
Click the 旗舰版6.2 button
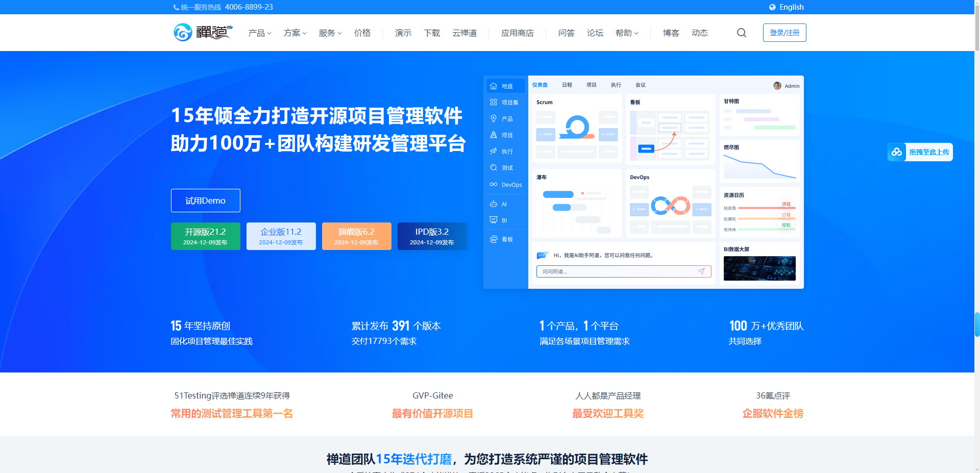pos(357,236)
